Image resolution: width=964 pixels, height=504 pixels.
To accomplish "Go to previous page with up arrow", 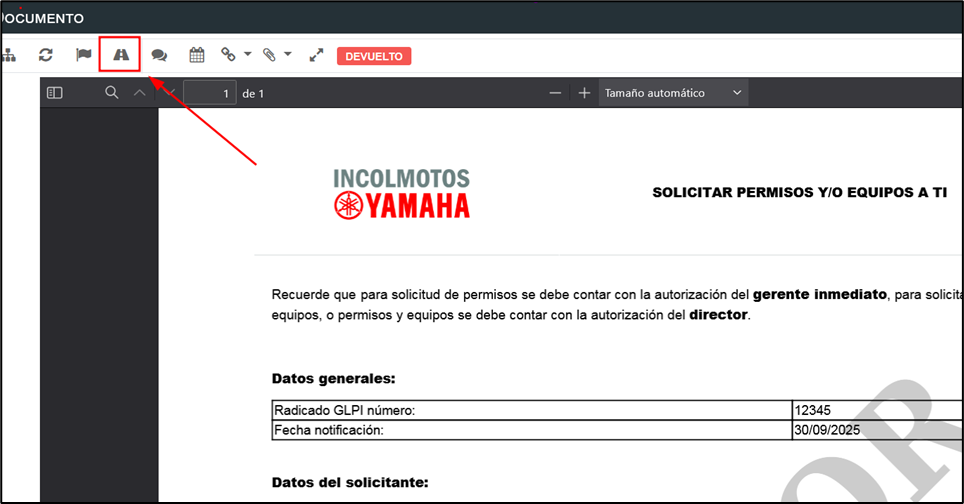I will click(x=140, y=93).
